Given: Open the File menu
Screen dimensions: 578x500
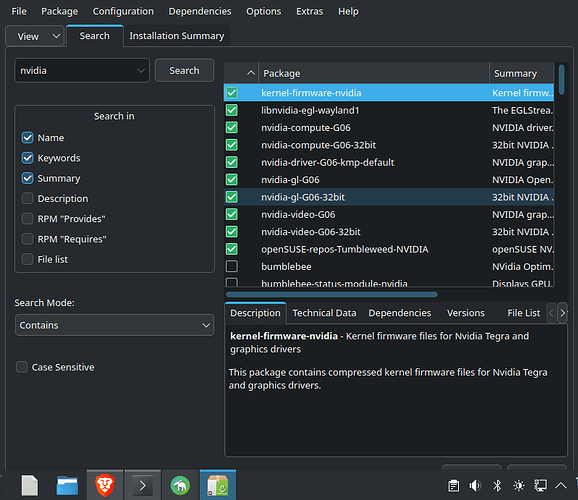Looking at the screenshot, I should 19,11.
